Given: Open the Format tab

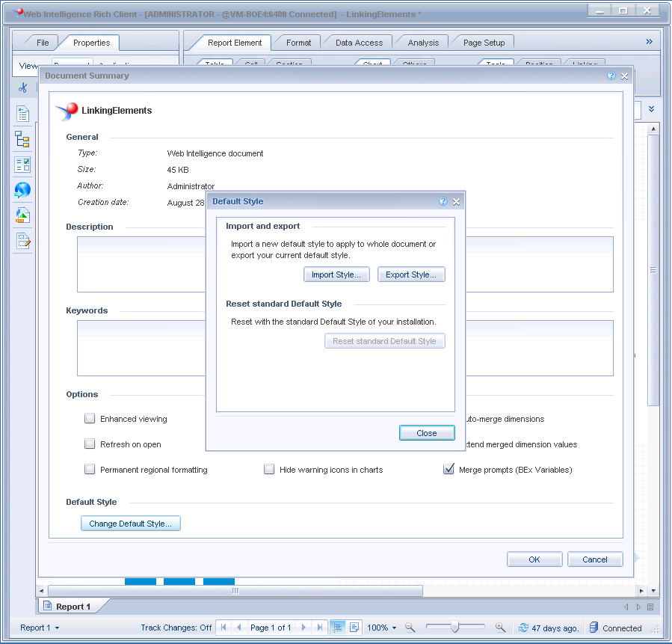Looking at the screenshot, I should pyautogui.click(x=298, y=43).
